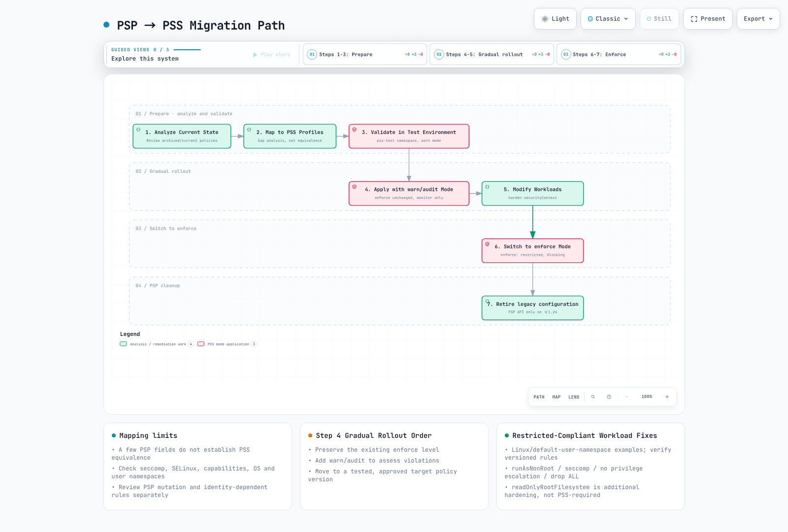The width and height of the screenshot is (788, 532).
Task: Open guided view Steps 6-7: Enforce
Action: [x=619, y=54]
